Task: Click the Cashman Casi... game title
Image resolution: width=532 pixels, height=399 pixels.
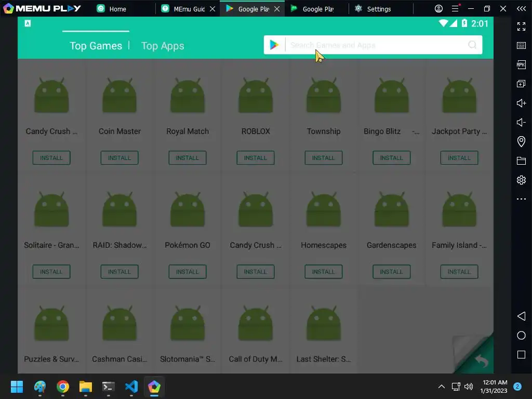Action: click(x=119, y=359)
